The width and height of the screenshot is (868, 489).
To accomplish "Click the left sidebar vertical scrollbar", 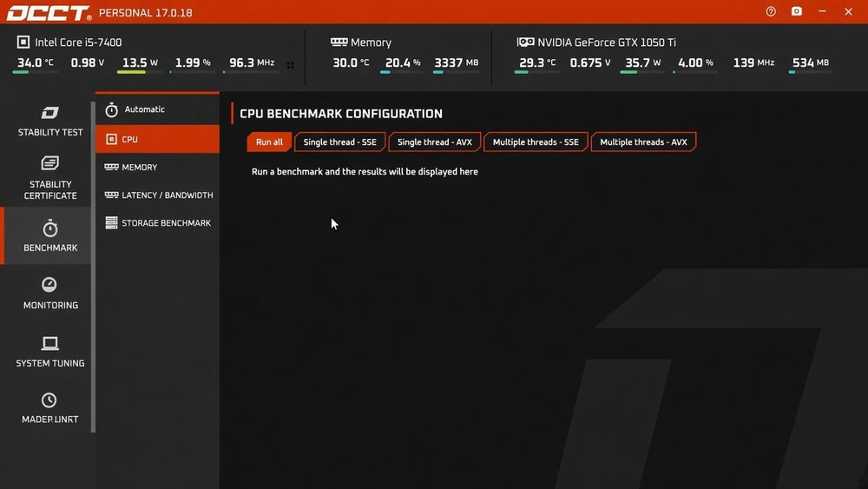I will (93, 266).
